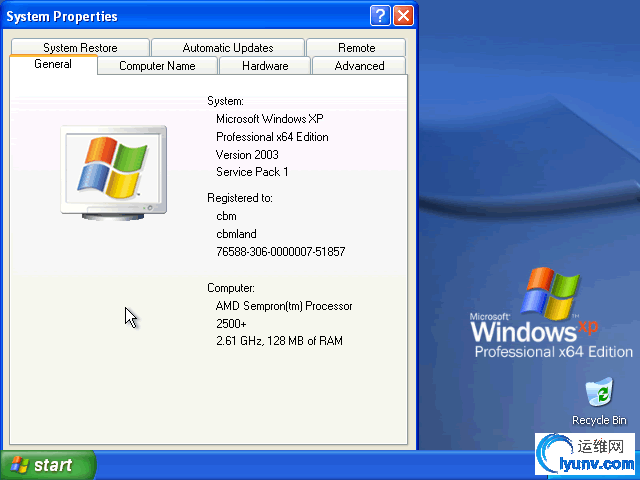The image size is (640, 480).
Task: Close the System Properties dialog
Action: point(403,16)
